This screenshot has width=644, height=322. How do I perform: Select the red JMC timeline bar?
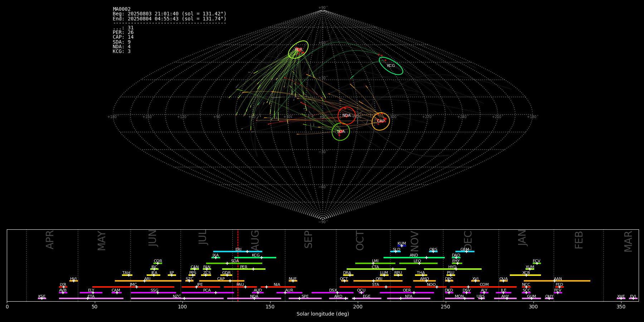click(133, 287)
